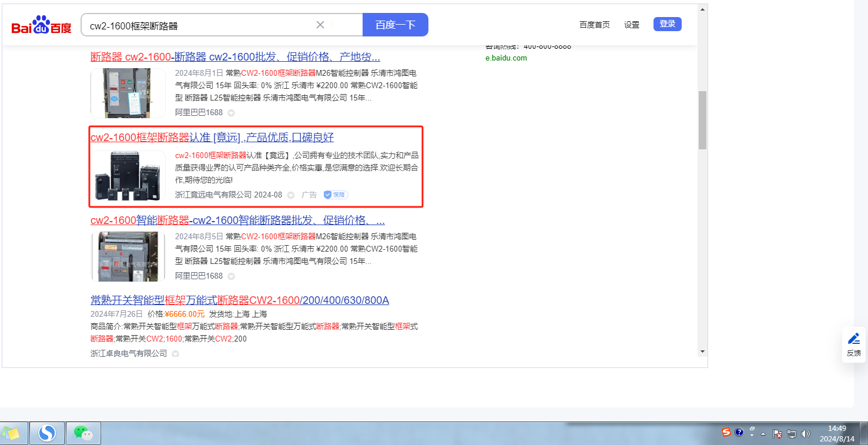Click the page's vertical scrollbar thumb
This screenshot has height=445, width=868.
[x=702, y=120]
